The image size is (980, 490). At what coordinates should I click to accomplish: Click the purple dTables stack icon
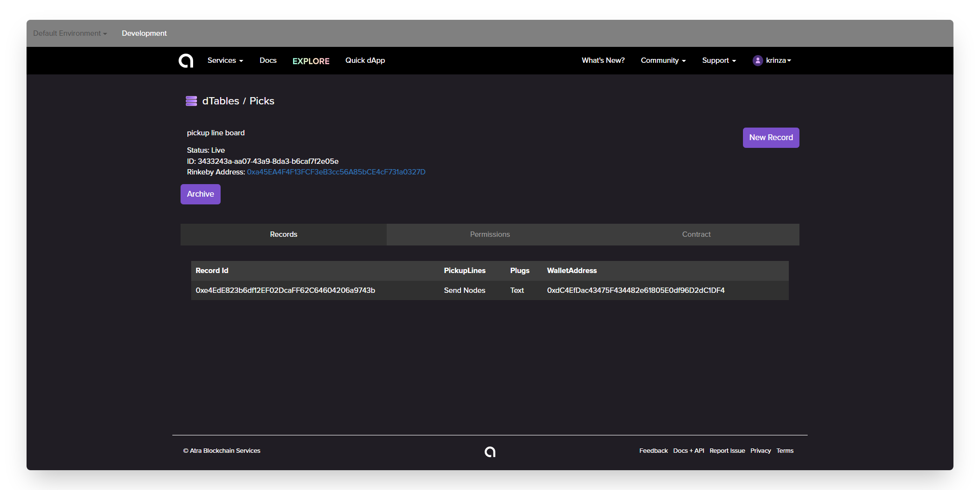pos(191,101)
